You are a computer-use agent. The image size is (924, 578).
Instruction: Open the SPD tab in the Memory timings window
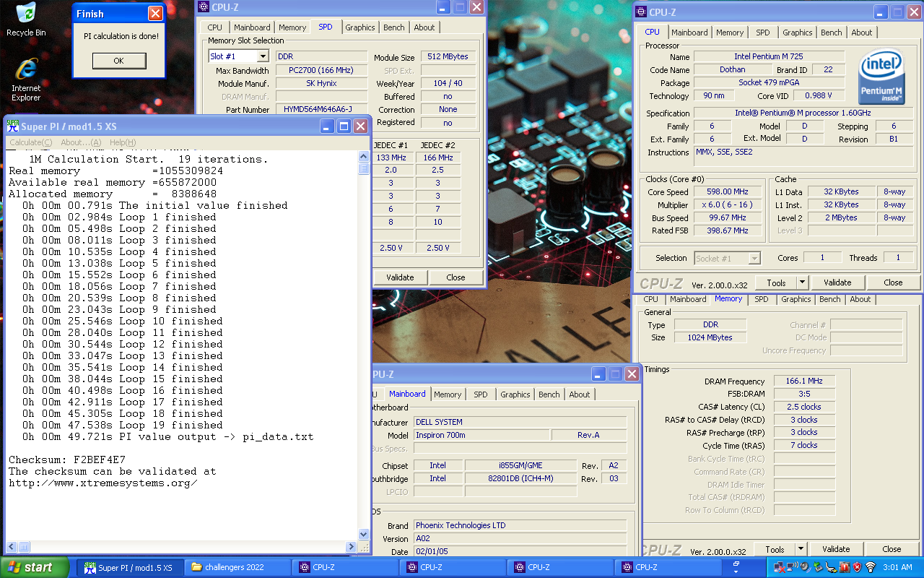[x=762, y=299]
